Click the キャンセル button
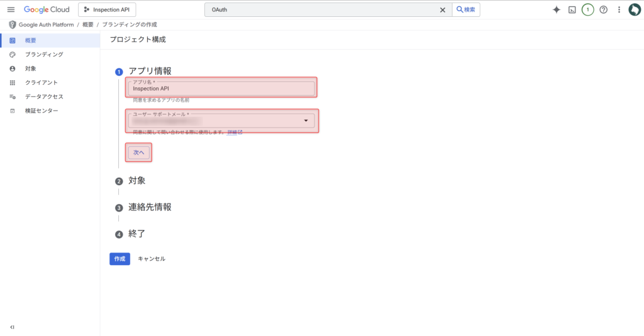 [x=152, y=259]
